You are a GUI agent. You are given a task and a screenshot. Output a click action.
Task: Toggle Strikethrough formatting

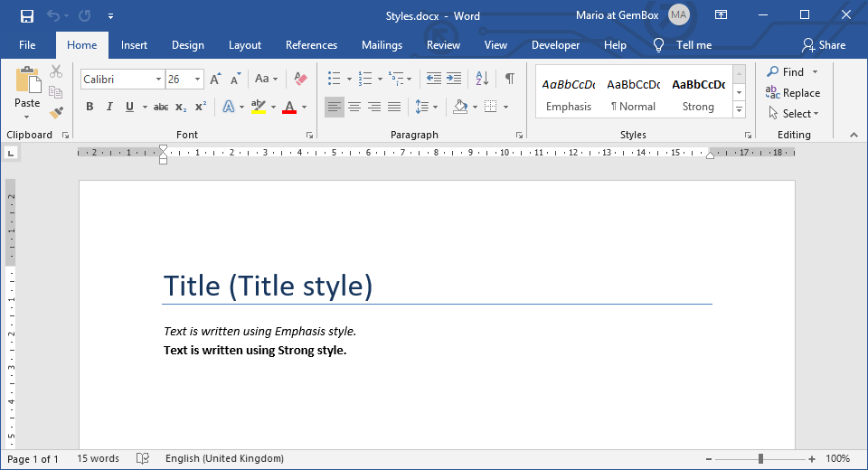[161, 107]
